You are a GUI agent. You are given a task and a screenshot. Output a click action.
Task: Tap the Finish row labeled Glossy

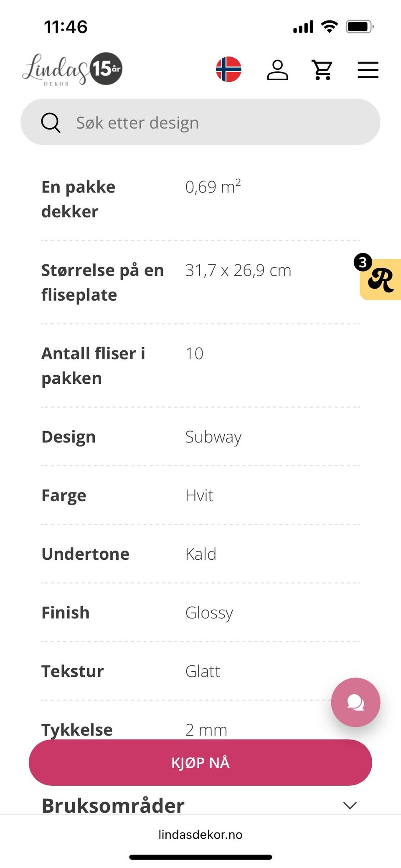(x=209, y=612)
